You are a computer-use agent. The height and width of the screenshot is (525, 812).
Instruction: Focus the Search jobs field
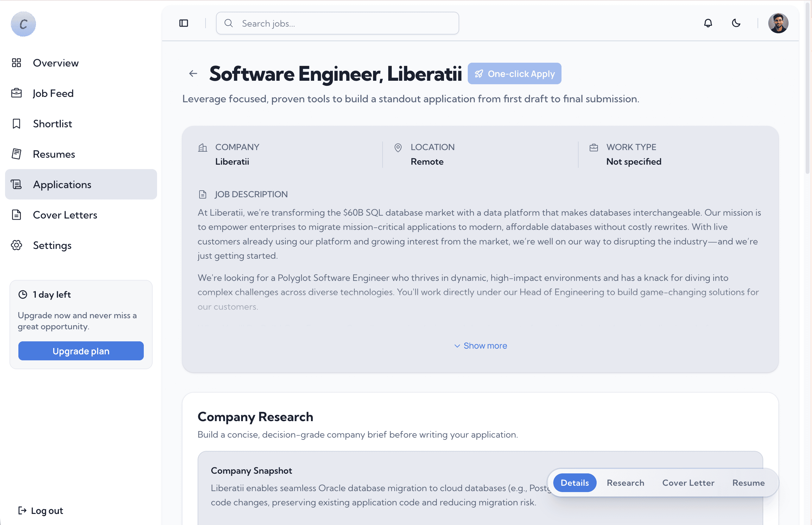point(338,23)
